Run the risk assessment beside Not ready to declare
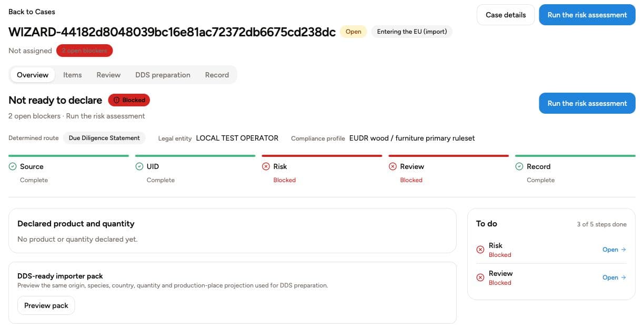 tap(587, 103)
